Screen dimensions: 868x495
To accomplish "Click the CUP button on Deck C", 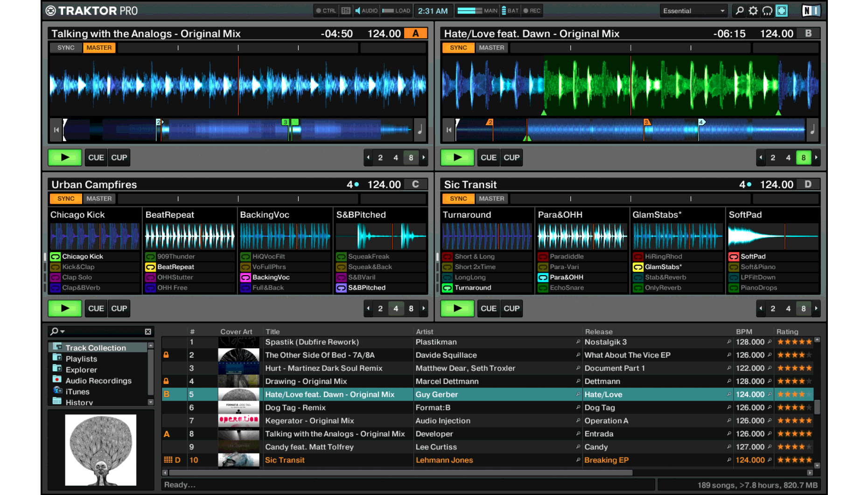I will click(119, 309).
